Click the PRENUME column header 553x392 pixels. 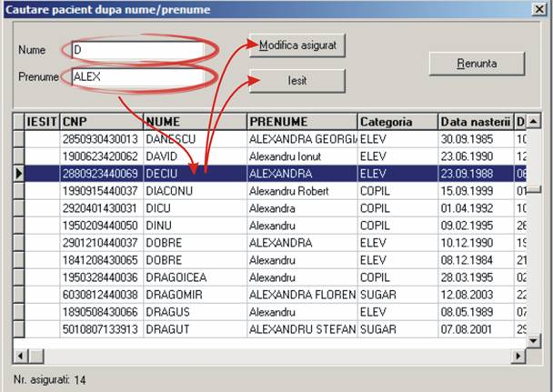(301, 121)
